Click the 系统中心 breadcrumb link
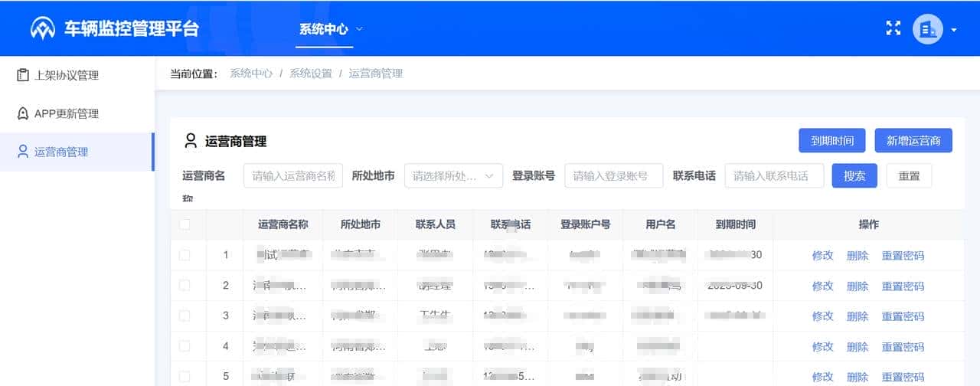Screen dimensions: 980x386 coord(251,74)
